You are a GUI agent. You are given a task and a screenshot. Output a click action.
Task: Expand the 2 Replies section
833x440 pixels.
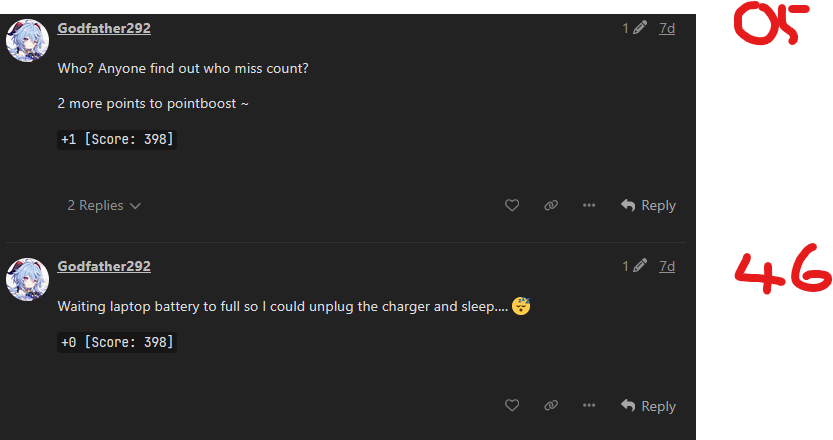pyautogui.click(x=104, y=205)
